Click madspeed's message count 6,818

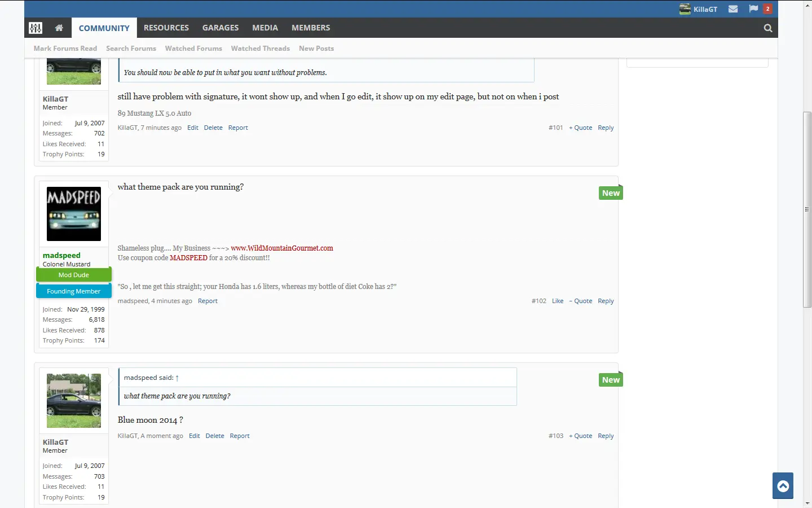[x=96, y=319]
